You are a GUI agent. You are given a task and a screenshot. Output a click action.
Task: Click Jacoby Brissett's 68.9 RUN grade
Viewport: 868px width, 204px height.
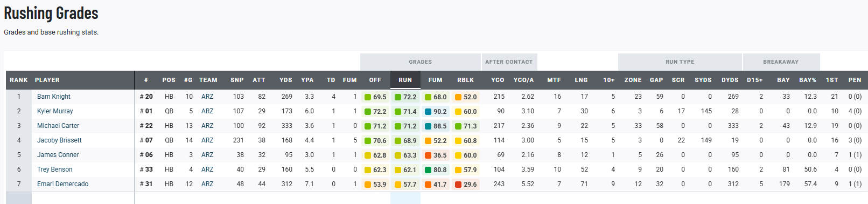405,141
